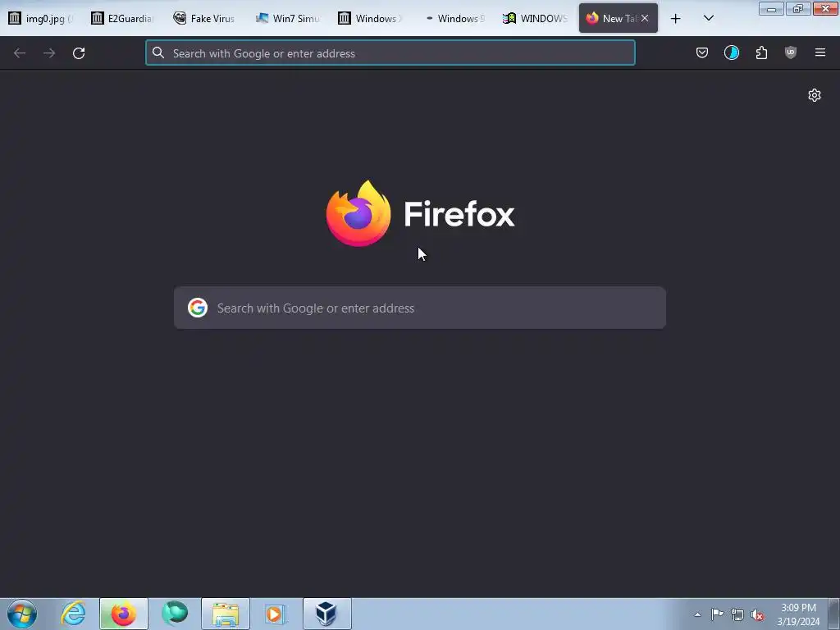Switch to the Windows tab with striped icon
The height and width of the screenshot is (630, 840).
370,18
